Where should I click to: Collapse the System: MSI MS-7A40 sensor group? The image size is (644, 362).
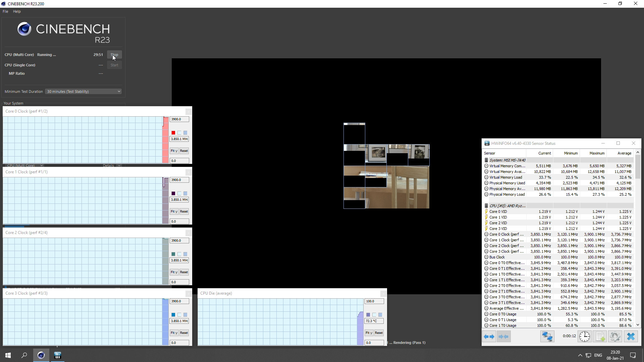pyautogui.click(x=486, y=160)
